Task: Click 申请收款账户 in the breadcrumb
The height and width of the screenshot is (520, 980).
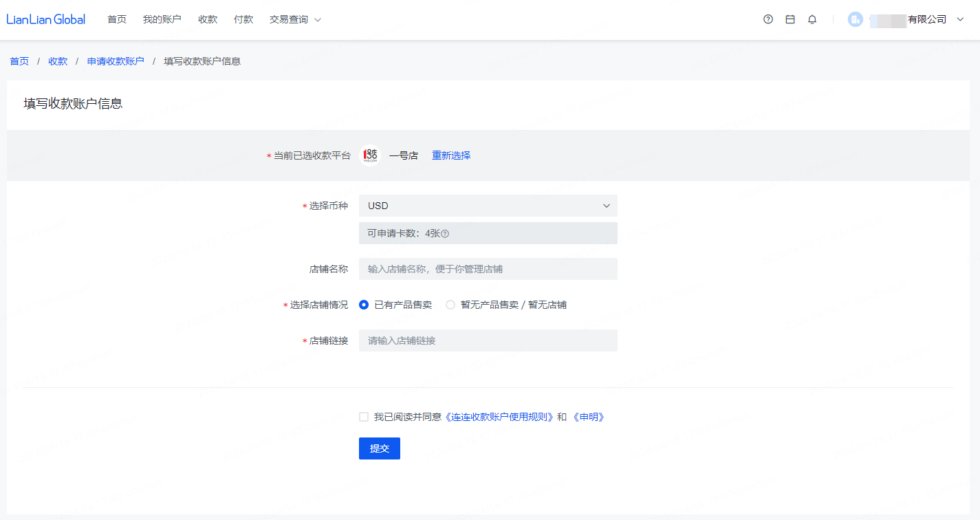Action: tap(116, 61)
